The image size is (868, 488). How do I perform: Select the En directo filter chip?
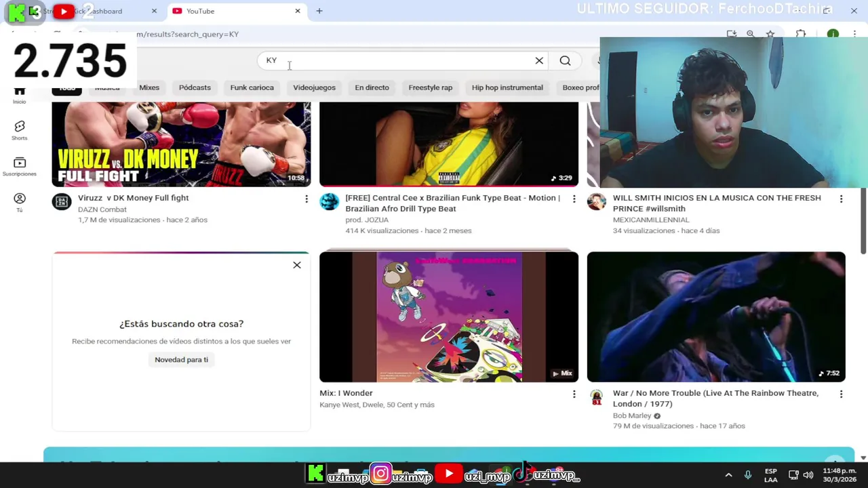372,87
